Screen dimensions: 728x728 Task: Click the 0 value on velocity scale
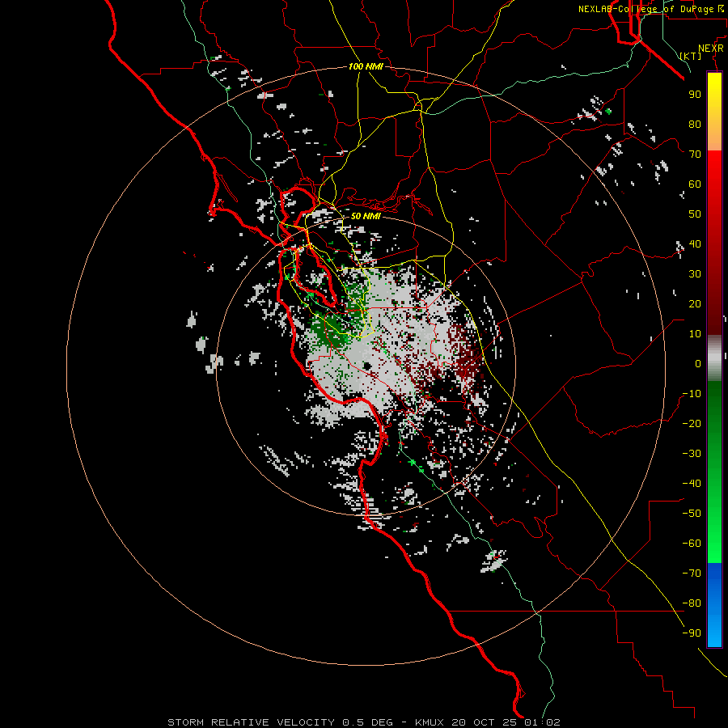pyautogui.click(x=698, y=363)
